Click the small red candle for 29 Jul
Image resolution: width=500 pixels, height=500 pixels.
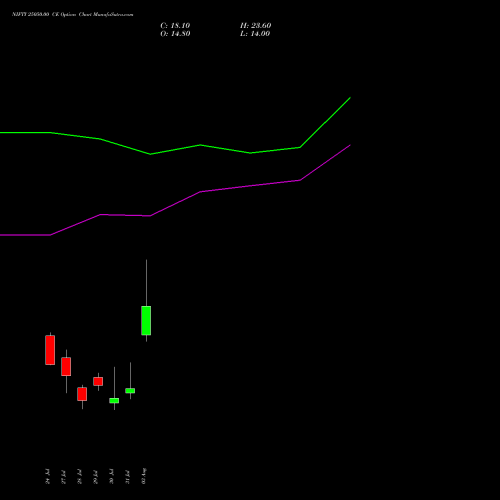(98, 381)
